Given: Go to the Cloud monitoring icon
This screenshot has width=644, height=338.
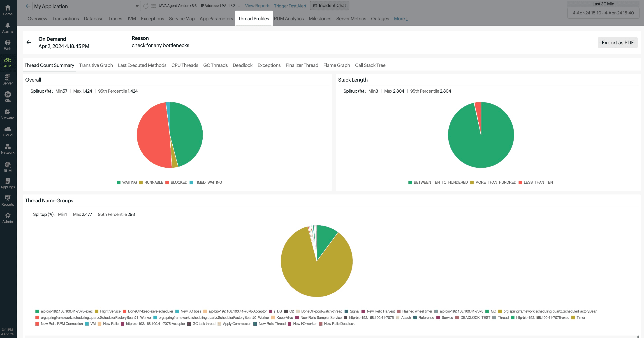Looking at the screenshot, I should [x=7, y=129].
